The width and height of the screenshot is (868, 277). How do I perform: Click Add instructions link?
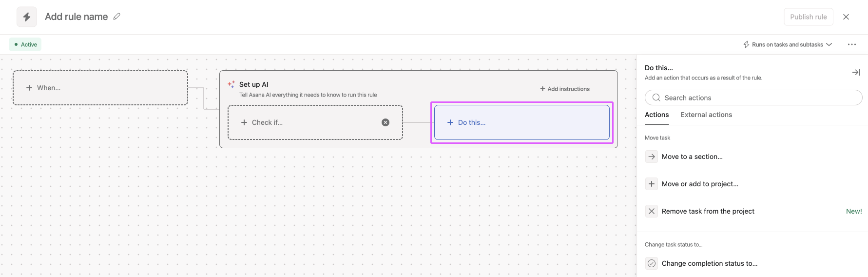[565, 89]
